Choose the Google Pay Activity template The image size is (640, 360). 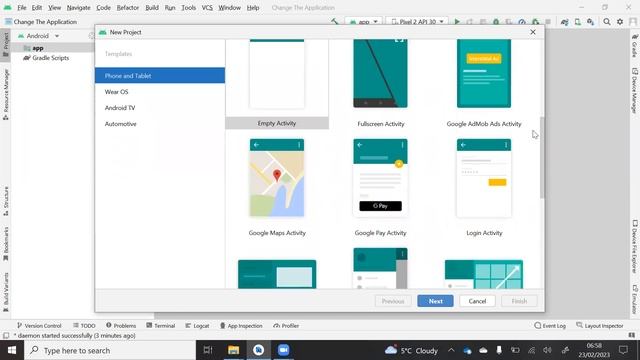380,188
